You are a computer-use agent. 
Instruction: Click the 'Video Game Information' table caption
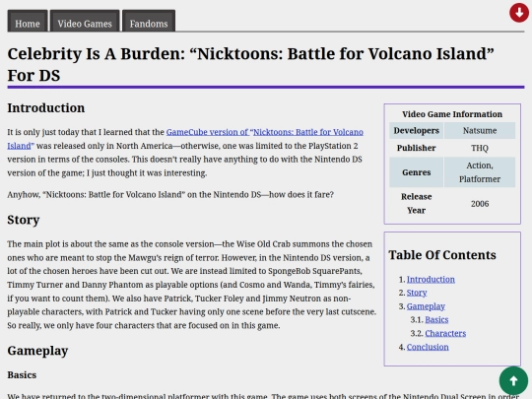[x=452, y=114]
